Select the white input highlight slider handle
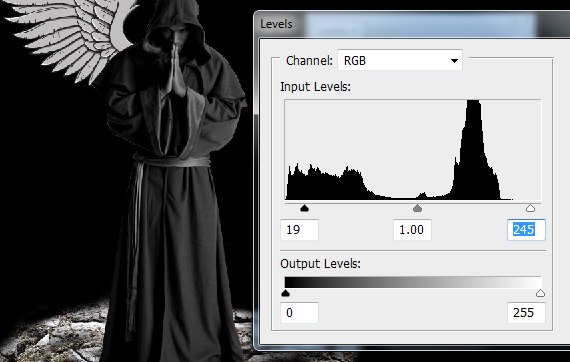 click(x=530, y=208)
